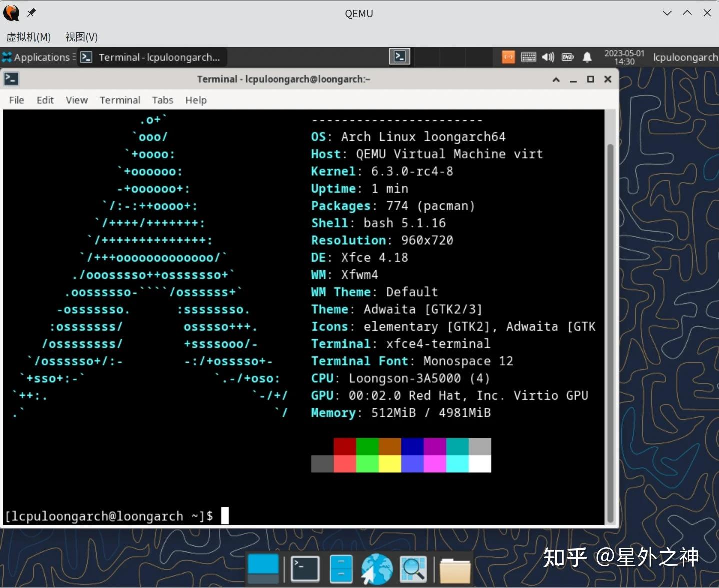Toggle Show Desktop on the dock

[x=264, y=568]
